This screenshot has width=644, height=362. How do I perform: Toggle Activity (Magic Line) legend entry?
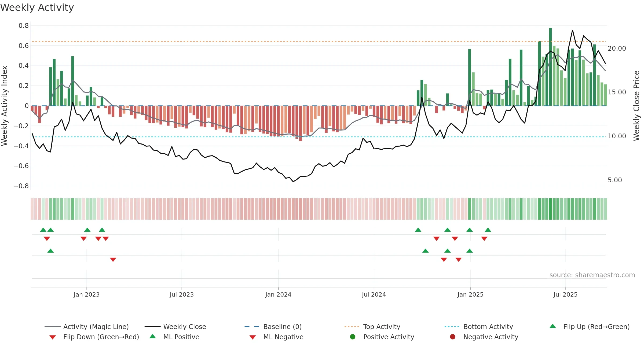(87, 327)
